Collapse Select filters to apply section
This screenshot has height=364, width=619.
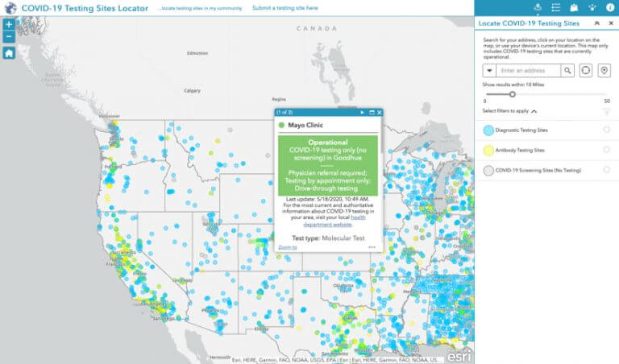(x=534, y=111)
